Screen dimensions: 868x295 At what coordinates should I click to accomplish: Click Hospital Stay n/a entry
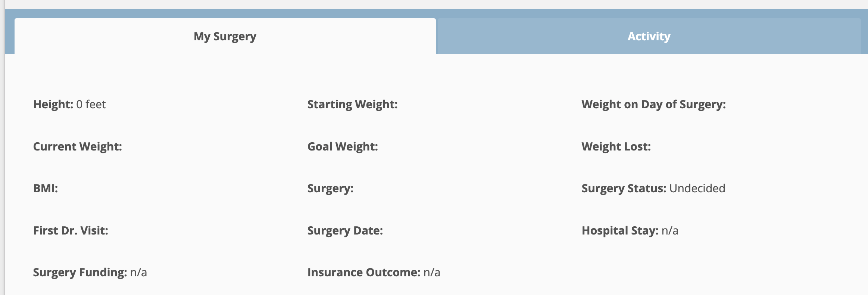pyautogui.click(x=630, y=231)
